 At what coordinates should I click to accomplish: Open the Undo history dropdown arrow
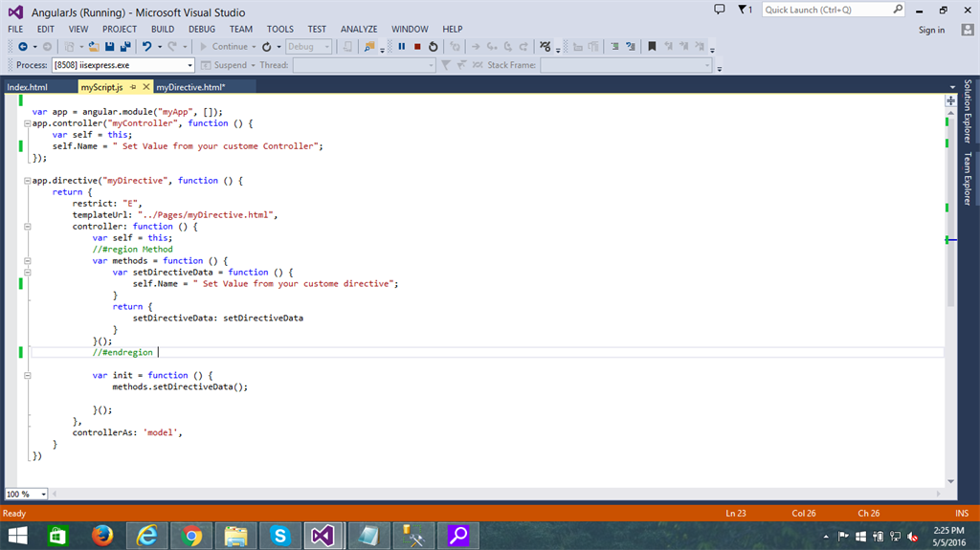tap(160, 47)
